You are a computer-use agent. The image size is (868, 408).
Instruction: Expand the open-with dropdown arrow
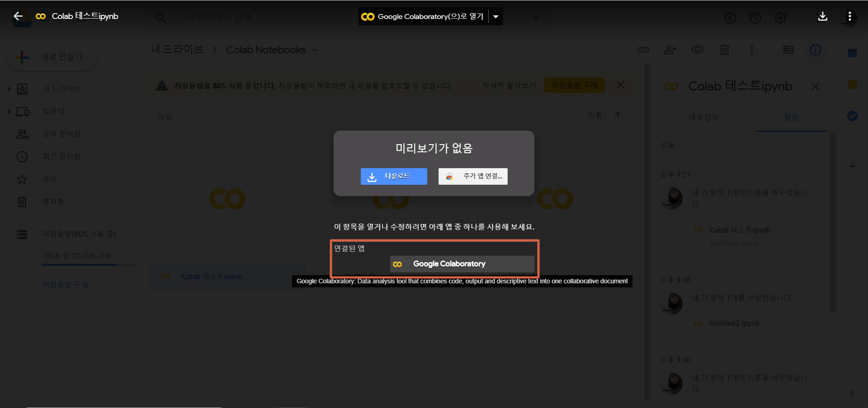(496, 17)
